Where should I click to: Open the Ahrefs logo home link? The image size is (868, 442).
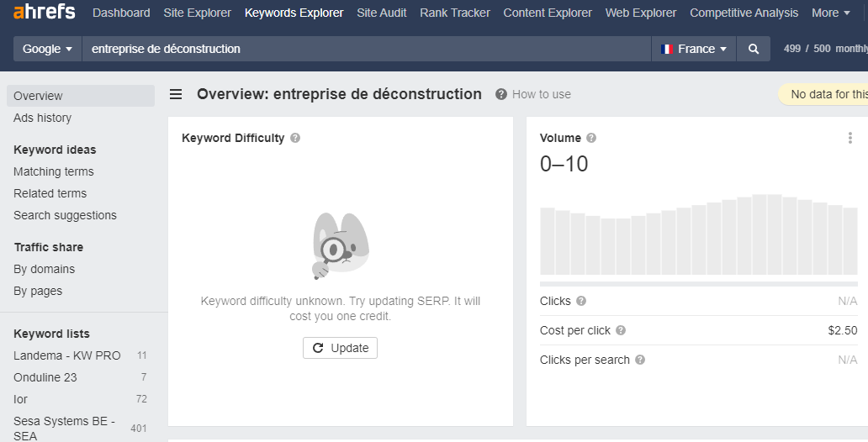(x=45, y=11)
